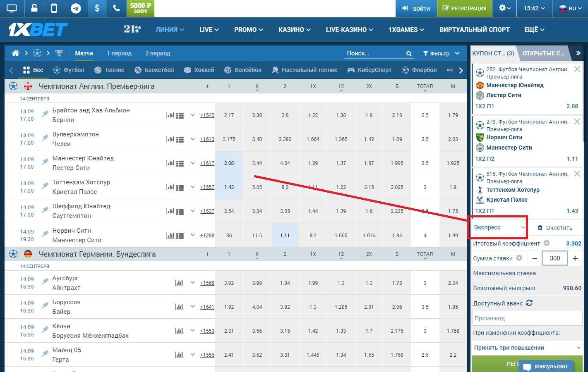Toggle odds 1.43 for Тоттенхэм Хотспур win
588x372 pixels.
[229, 187]
